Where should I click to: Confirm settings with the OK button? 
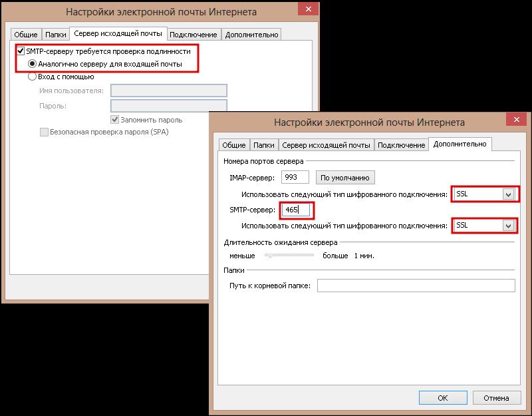point(442,398)
